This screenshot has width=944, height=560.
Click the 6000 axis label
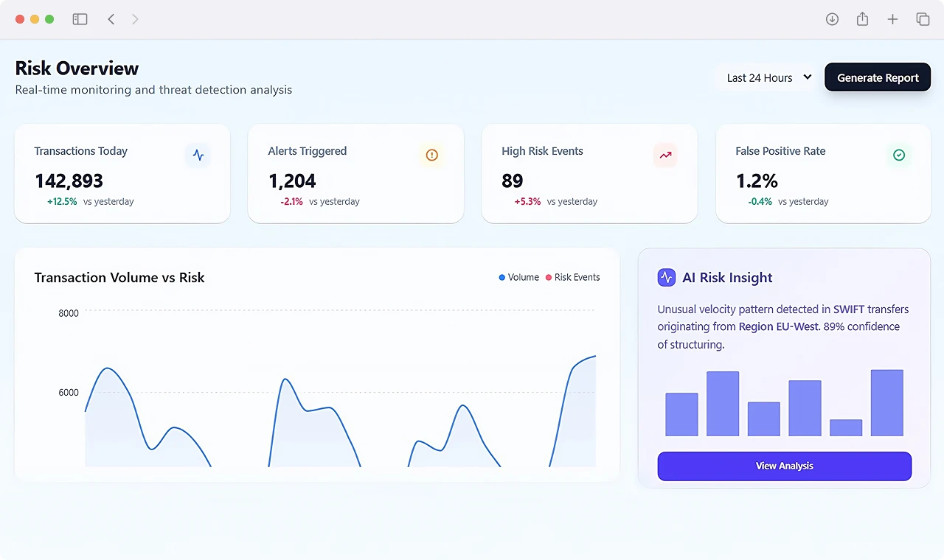[69, 393]
